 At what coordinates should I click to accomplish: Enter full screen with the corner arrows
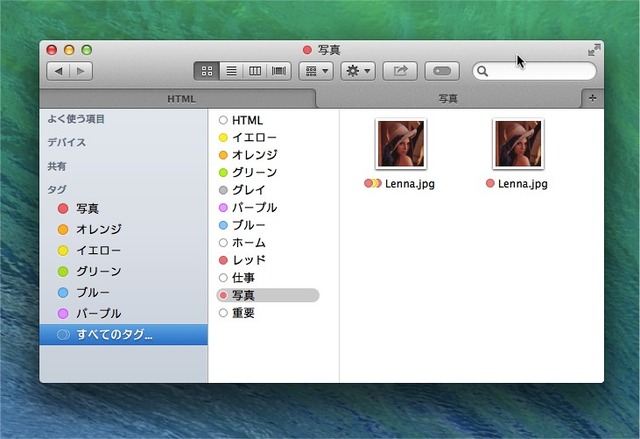[594, 50]
